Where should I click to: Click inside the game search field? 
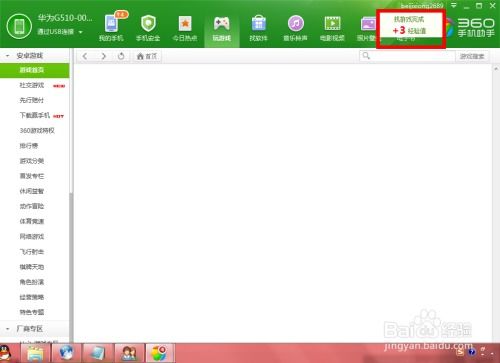click(x=407, y=56)
